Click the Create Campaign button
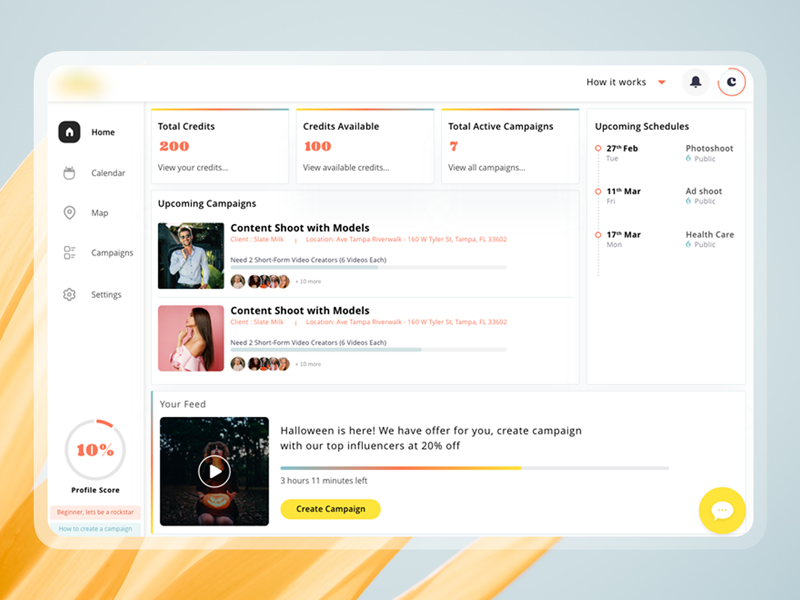 [x=330, y=509]
